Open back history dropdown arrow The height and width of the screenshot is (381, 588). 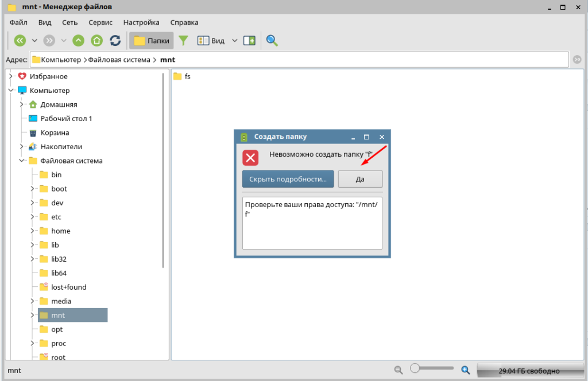tap(34, 41)
